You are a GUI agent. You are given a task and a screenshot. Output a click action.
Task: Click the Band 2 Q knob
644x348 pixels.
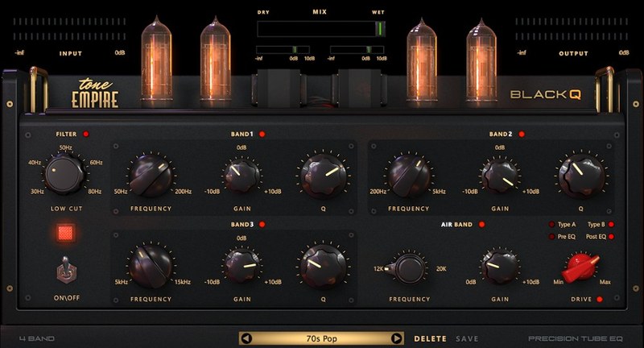click(581, 176)
